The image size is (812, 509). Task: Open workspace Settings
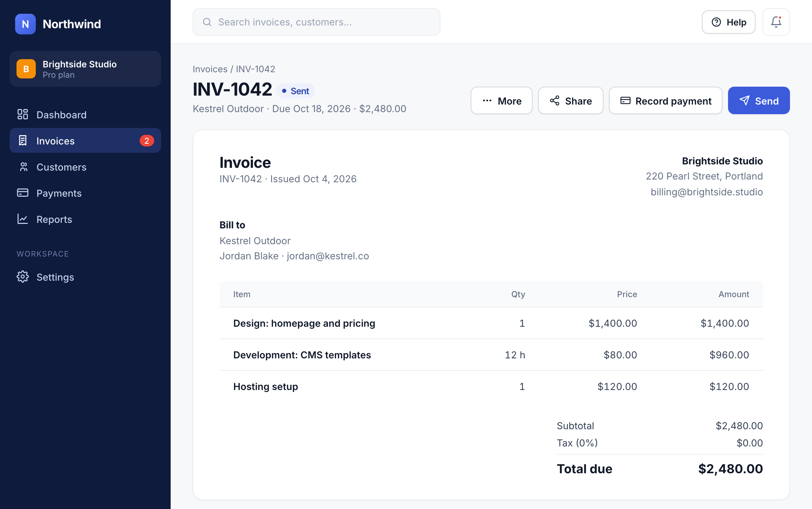[x=85, y=277]
